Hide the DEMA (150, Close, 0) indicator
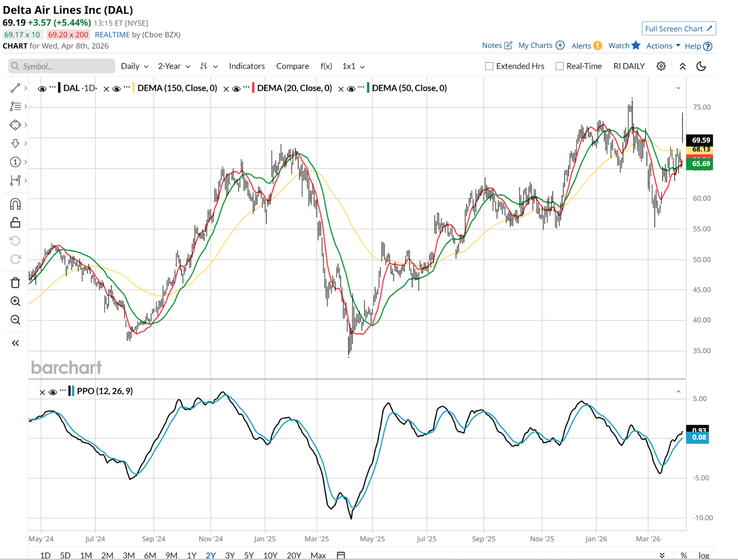 [x=117, y=89]
